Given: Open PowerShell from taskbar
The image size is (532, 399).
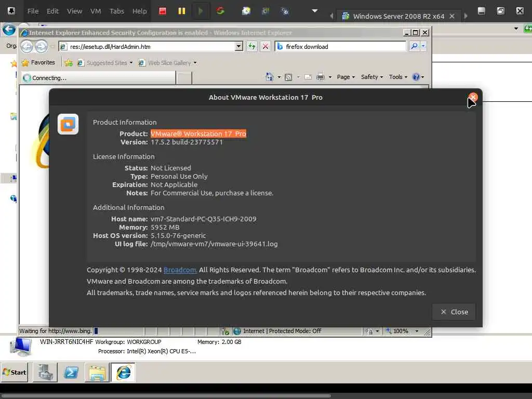Looking at the screenshot, I should tap(71, 372).
